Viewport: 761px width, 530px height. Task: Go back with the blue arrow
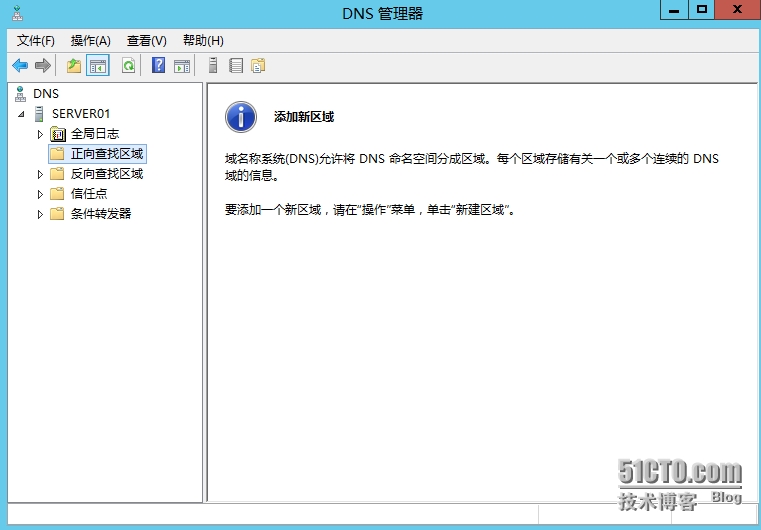[x=20, y=66]
